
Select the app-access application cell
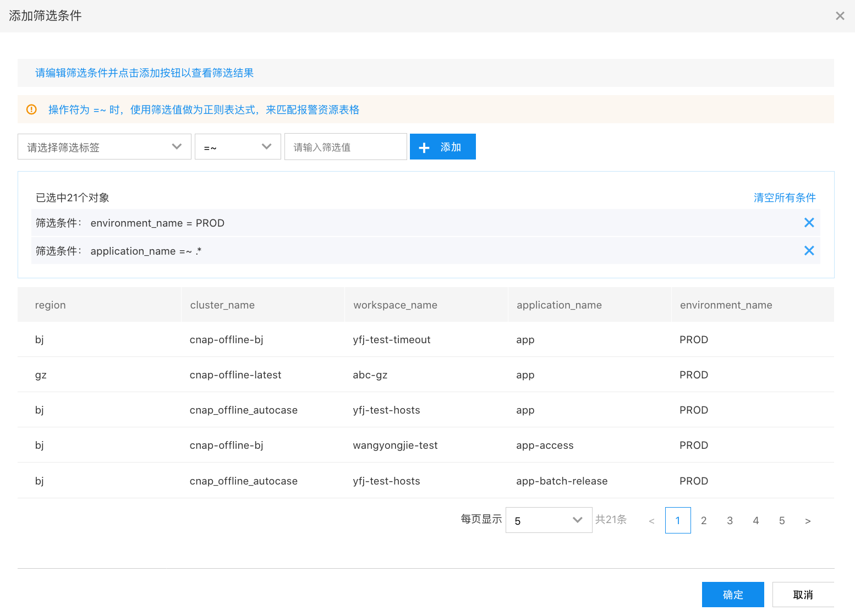click(545, 445)
